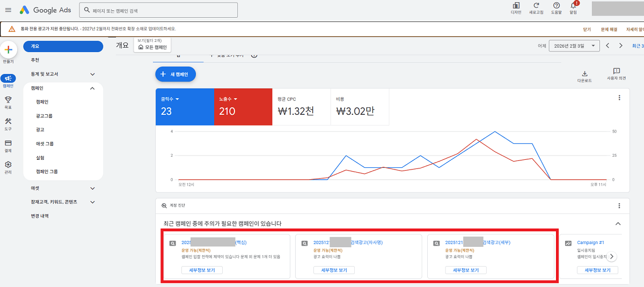Click the 만들기 plus button
This screenshot has width=644, height=287.
coord(8,50)
